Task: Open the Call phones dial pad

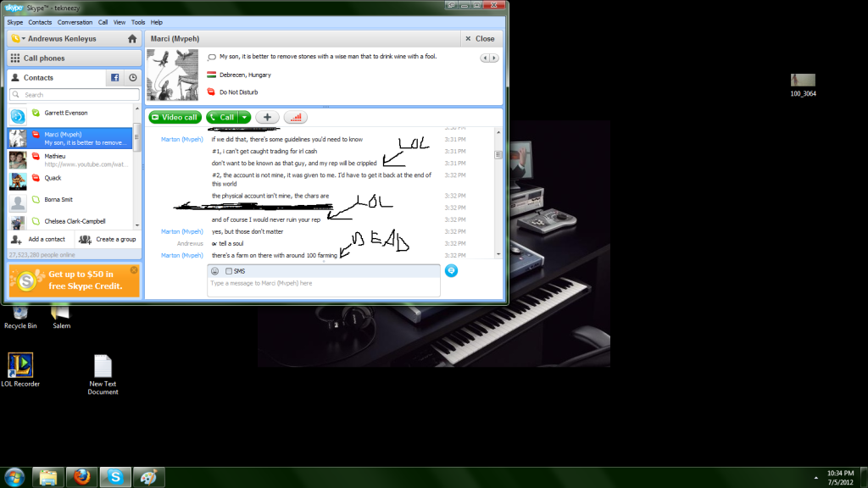Action: click(x=75, y=58)
